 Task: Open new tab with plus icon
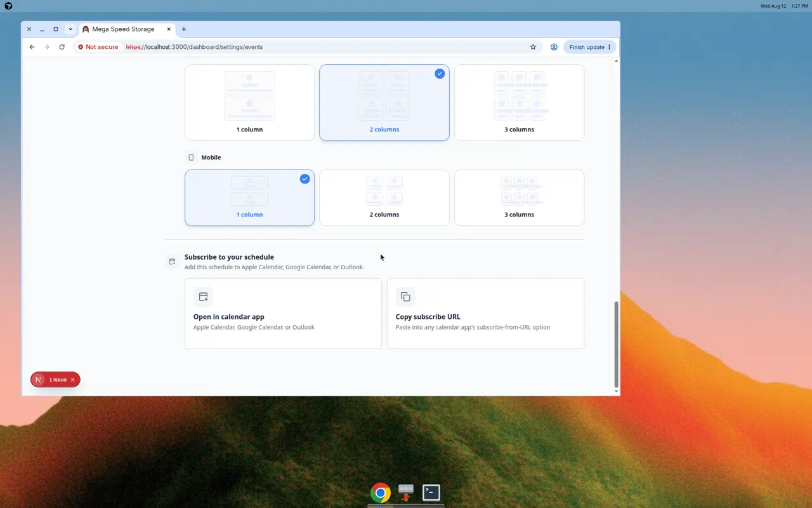pyautogui.click(x=184, y=29)
